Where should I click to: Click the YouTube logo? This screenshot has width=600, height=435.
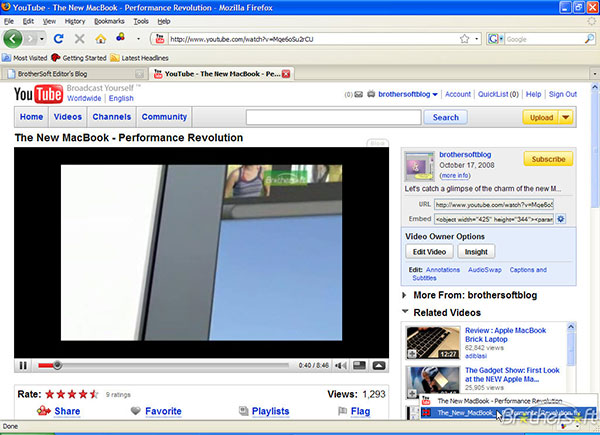[x=38, y=94]
